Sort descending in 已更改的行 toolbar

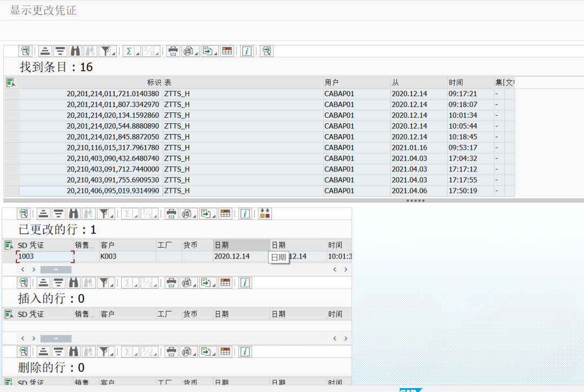tap(58, 214)
